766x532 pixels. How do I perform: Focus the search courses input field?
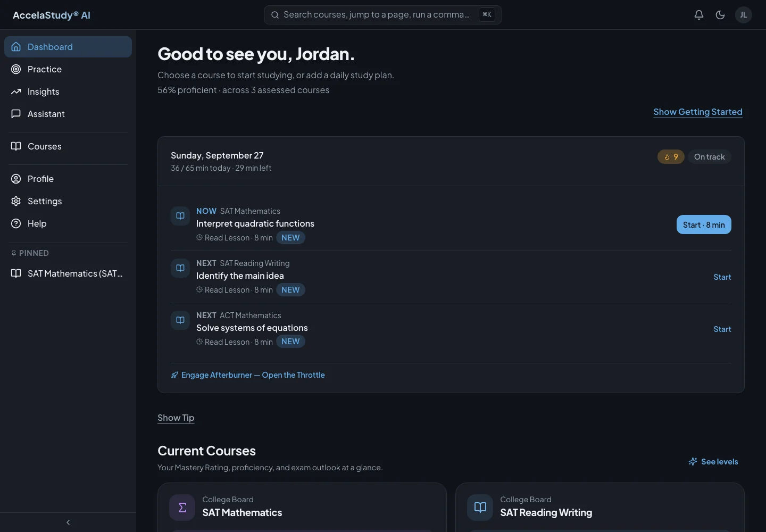click(382, 15)
